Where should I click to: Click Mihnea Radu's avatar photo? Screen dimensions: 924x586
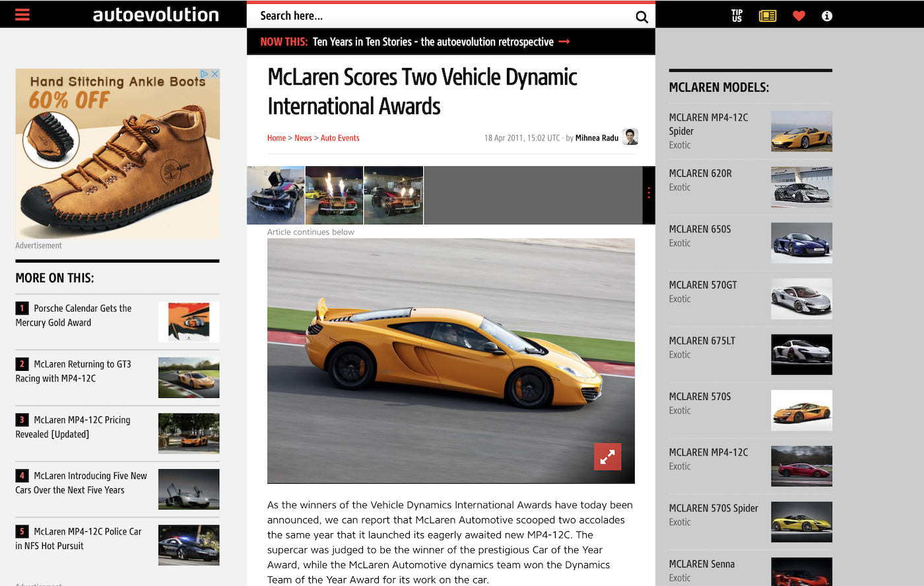[x=630, y=137]
